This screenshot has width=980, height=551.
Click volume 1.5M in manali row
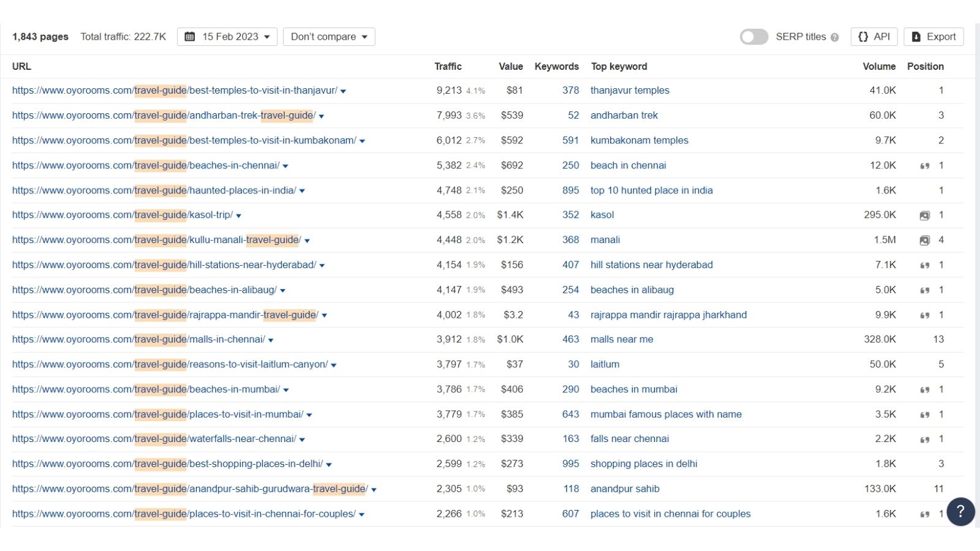pyautogui.click(x=884, y=240)
